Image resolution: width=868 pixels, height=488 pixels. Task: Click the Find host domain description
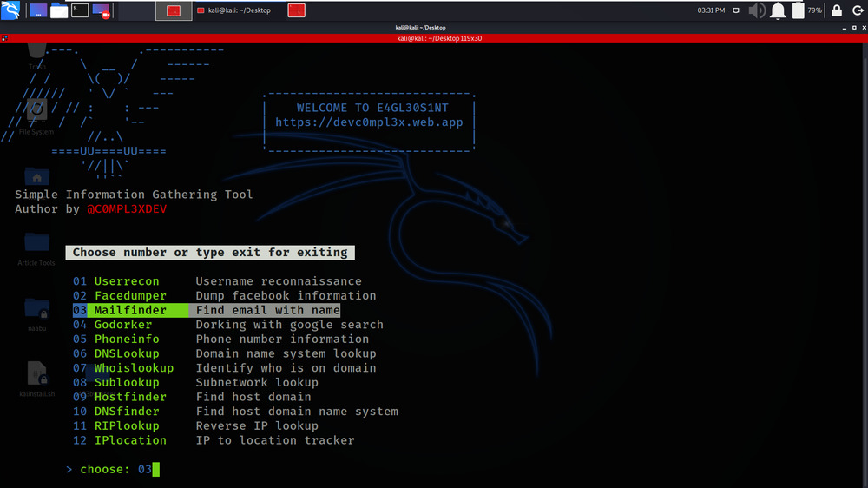pyautogui.click(x=253, y=397)
